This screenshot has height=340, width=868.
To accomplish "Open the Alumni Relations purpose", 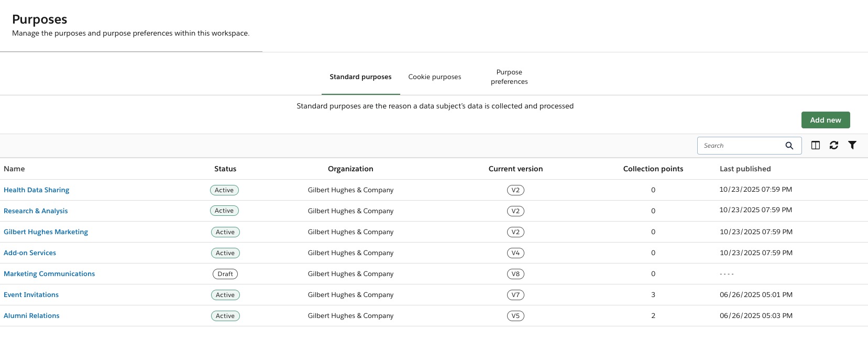I will point(31,316).
